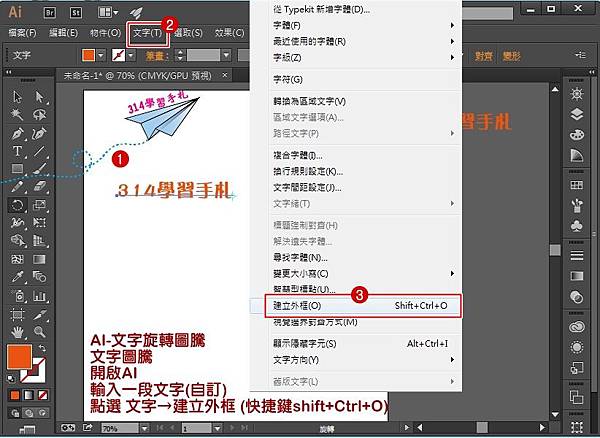Screen dimensions: 600x438
Task: Choose 建立外框(O) menu entry
Action: [x=363, y=306]
